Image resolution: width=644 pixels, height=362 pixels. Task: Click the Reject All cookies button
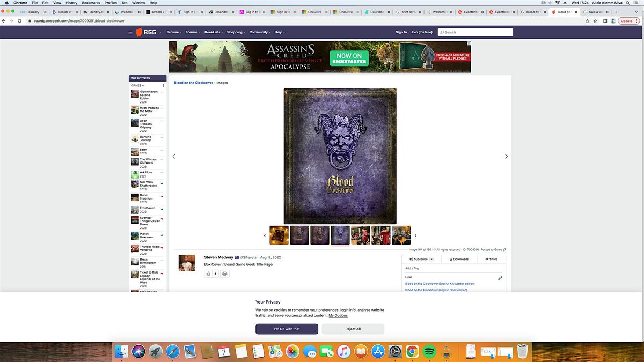pos(353,329)
